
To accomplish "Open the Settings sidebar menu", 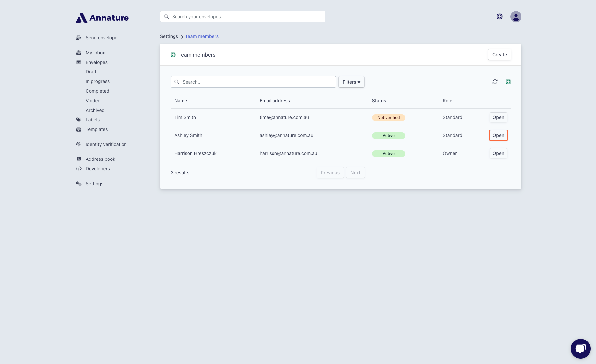I will pos(94,184).
